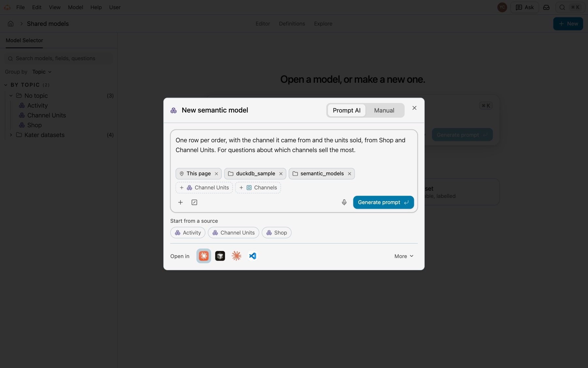The width and height of the screenshot is (588, 368).
Task: Click the YC user avatar
Action: click(x=502, y=7)
